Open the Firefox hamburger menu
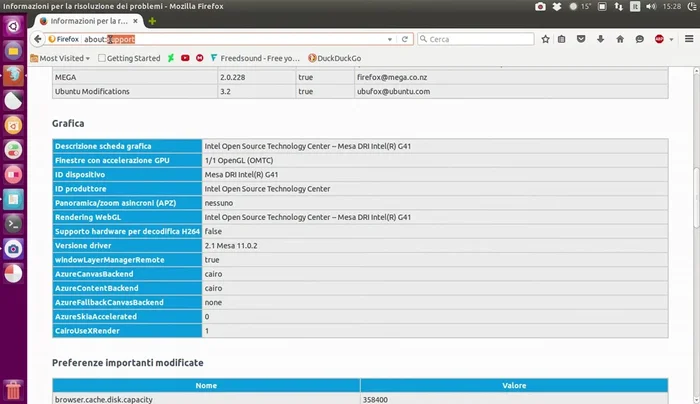Screen dimensions: 700x404 689,39
